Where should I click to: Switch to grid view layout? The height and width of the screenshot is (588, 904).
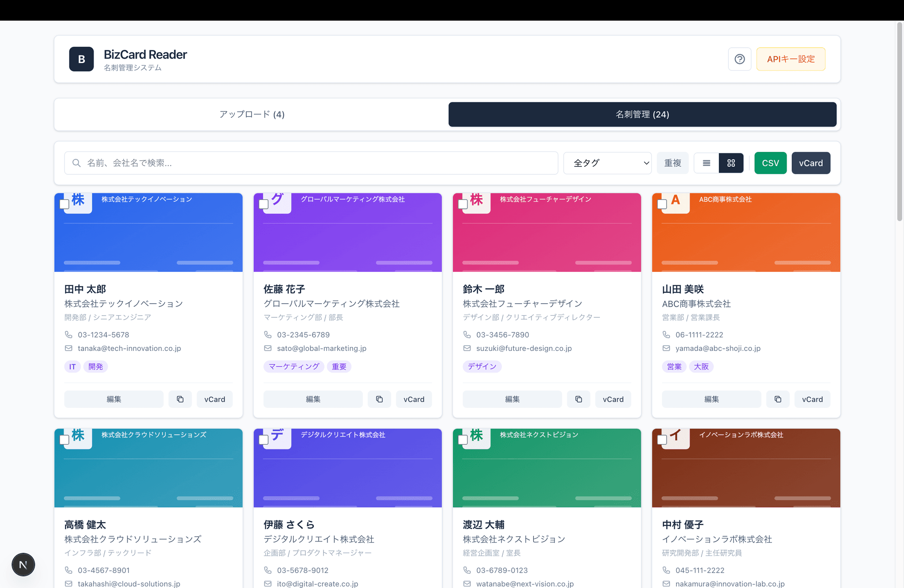coord(731,163)
